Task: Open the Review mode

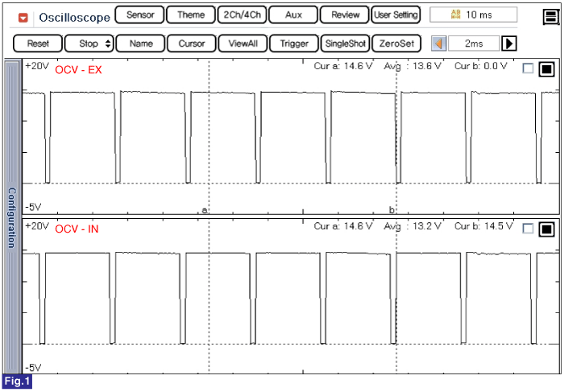Action: [345, 15]
